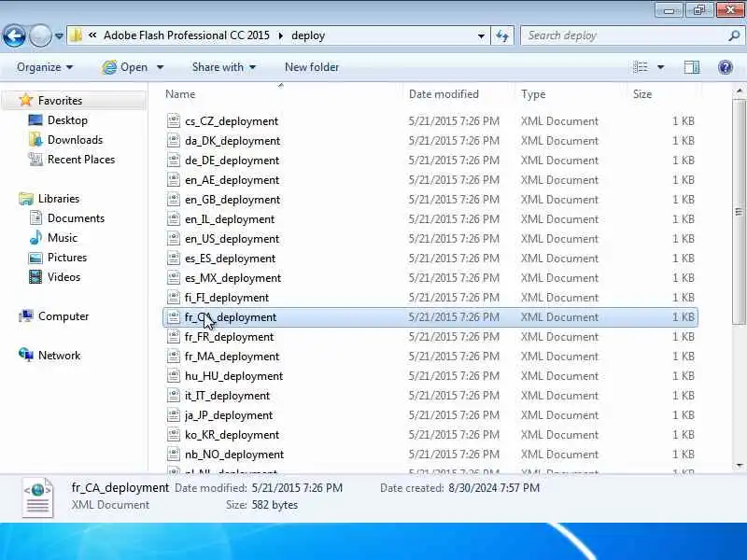
Task: Click the en_AE_deployment file icon
Action: pos(174,179)
